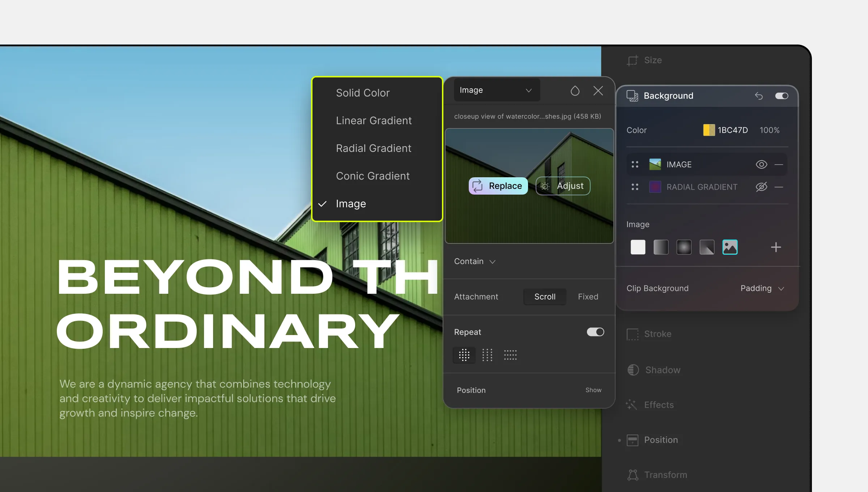This screenshot has width=868, height=492.
Task: Click the Adjust image button
Action: (x=563, y=186)
